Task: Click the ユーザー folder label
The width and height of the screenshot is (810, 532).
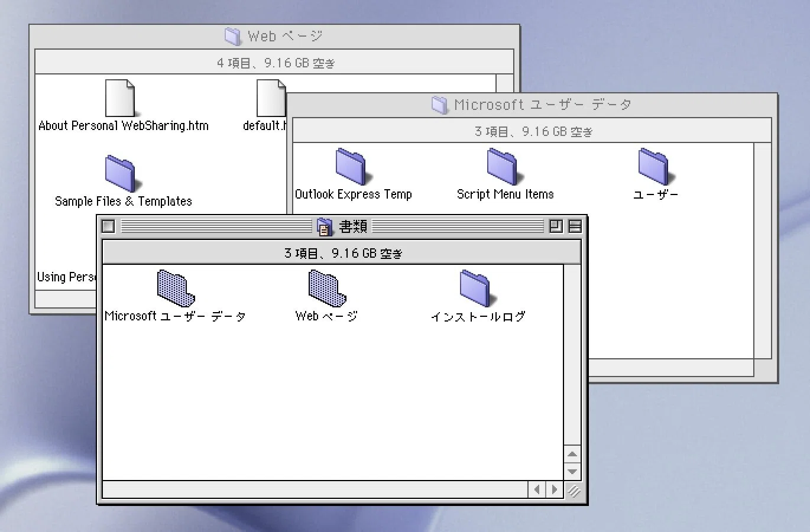Action: [656, 194]
